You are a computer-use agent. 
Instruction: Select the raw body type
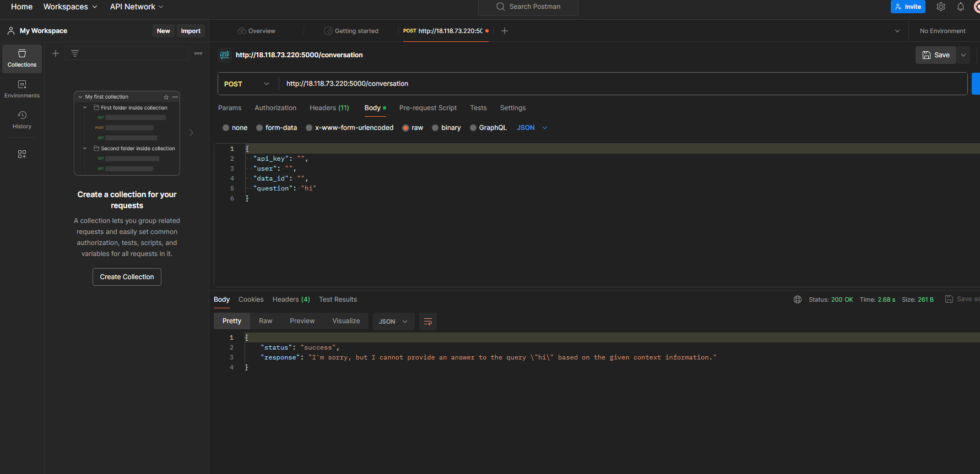click(413, 128)
